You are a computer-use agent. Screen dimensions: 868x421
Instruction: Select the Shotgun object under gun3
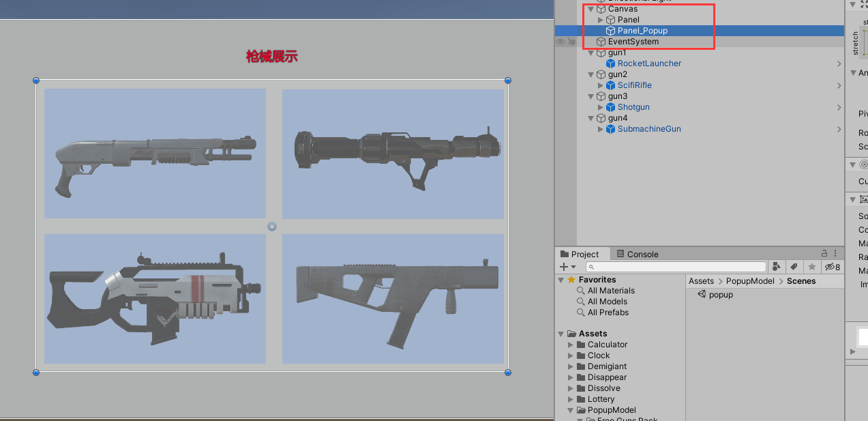point(633,107)
